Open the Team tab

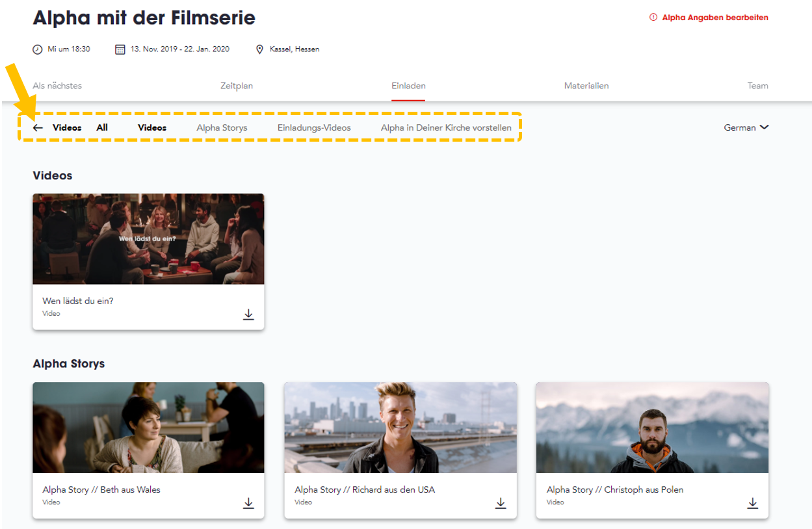click(758, 86)
